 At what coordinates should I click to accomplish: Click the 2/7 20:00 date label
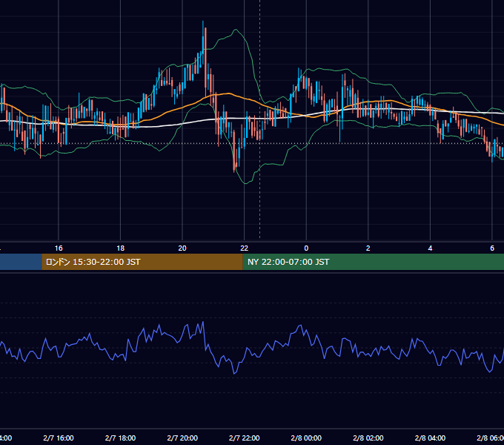click(x=182, y=438)
